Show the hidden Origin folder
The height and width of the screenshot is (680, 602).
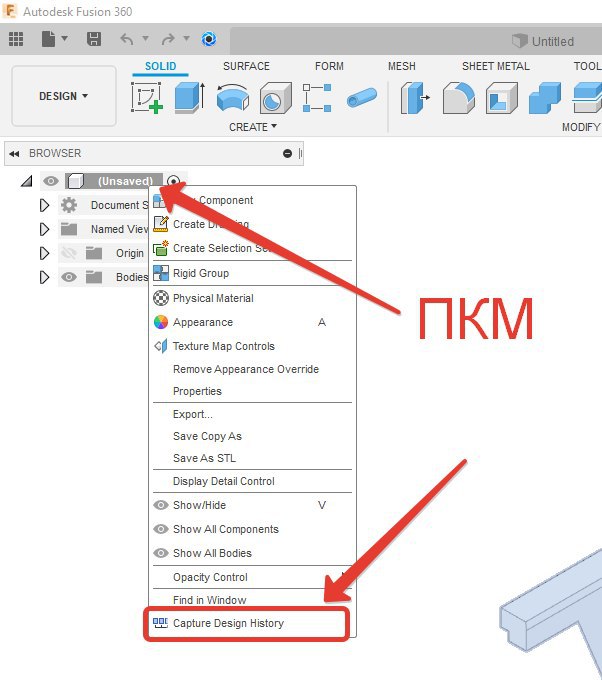pyautogui.click(x=69, y=253)
